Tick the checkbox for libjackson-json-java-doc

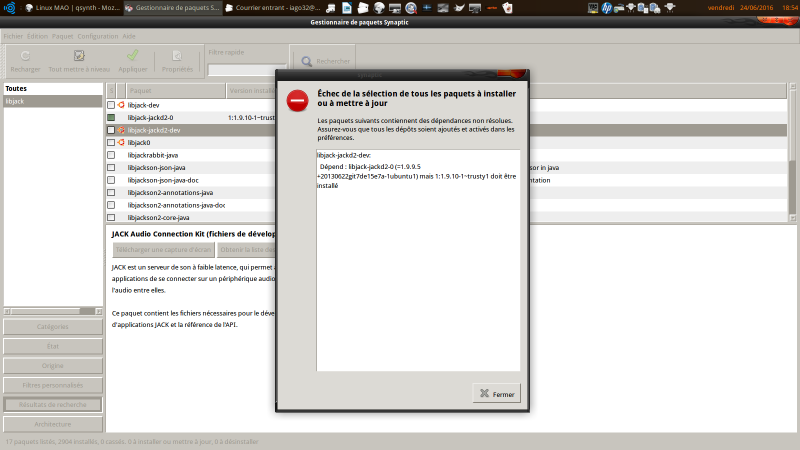[111, 180]
